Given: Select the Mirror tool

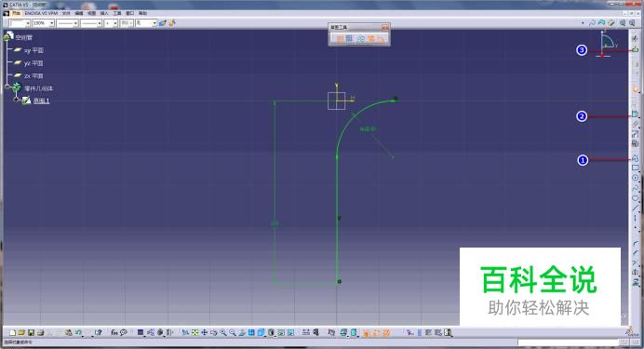Looking at the screenshot, I should 635,272.
